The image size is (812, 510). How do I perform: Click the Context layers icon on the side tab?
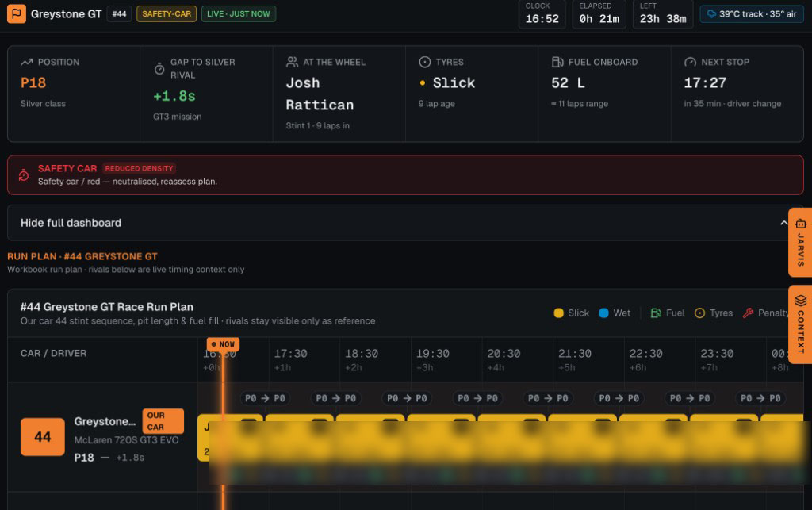(801, 301)
